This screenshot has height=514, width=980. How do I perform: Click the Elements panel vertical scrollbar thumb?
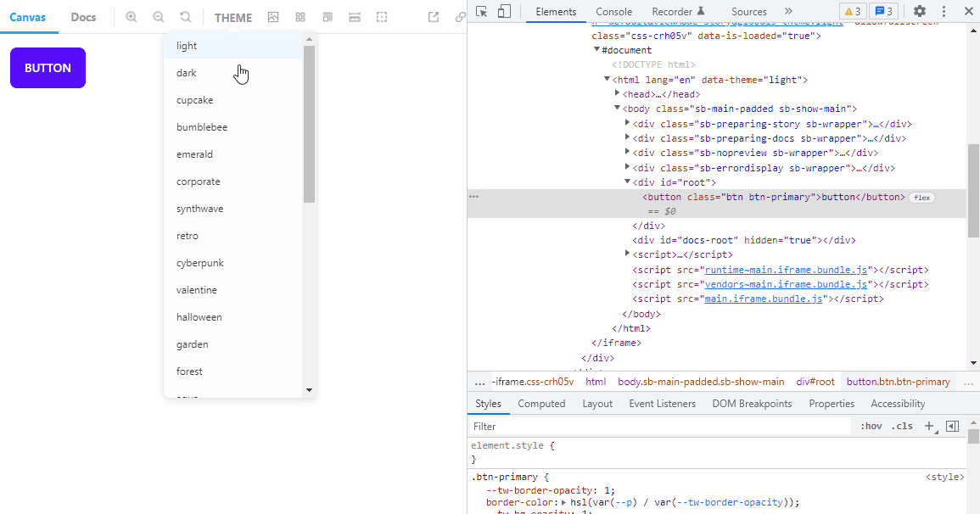point(973,191)
